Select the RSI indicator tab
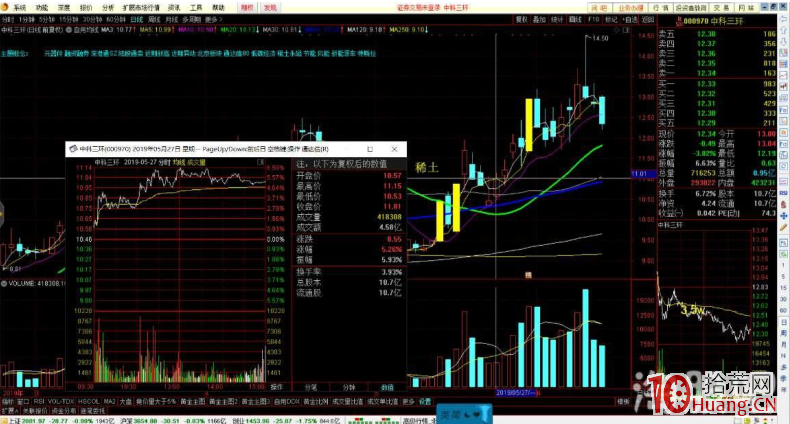Viewport: 790px width, 424px height. click(39, 401)
